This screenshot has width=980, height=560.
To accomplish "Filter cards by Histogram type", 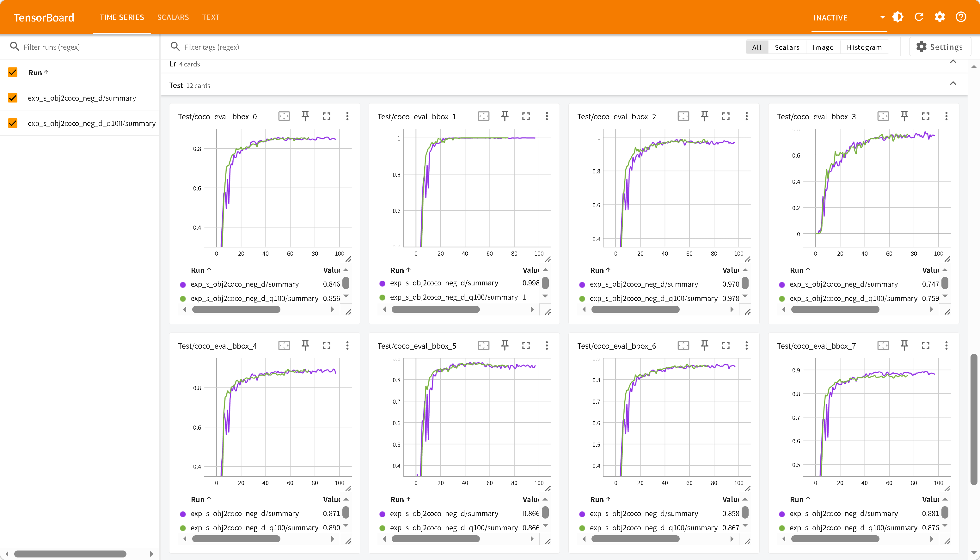I will [864, 47].
